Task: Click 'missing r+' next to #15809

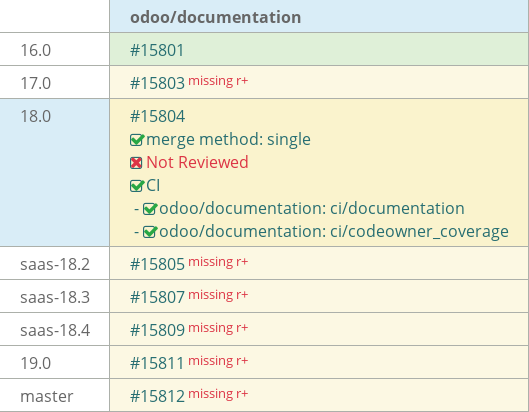Action: (218, 328)
